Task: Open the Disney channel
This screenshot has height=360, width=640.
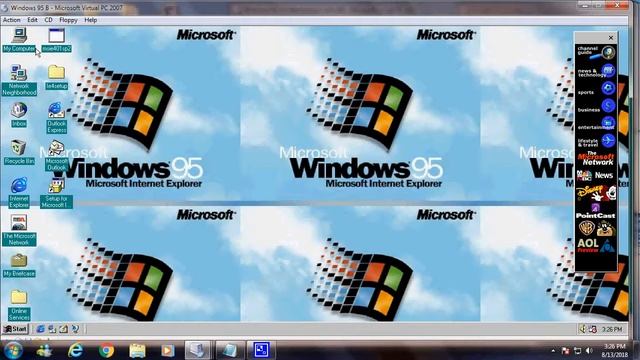Action: pyautogui.click(x=596, y=193)
